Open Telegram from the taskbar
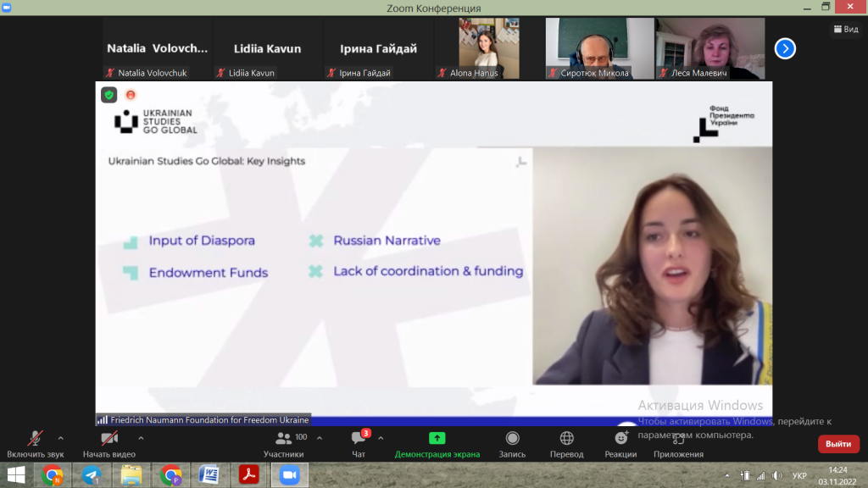Viewport: 868px width, 488px height. 92,475
